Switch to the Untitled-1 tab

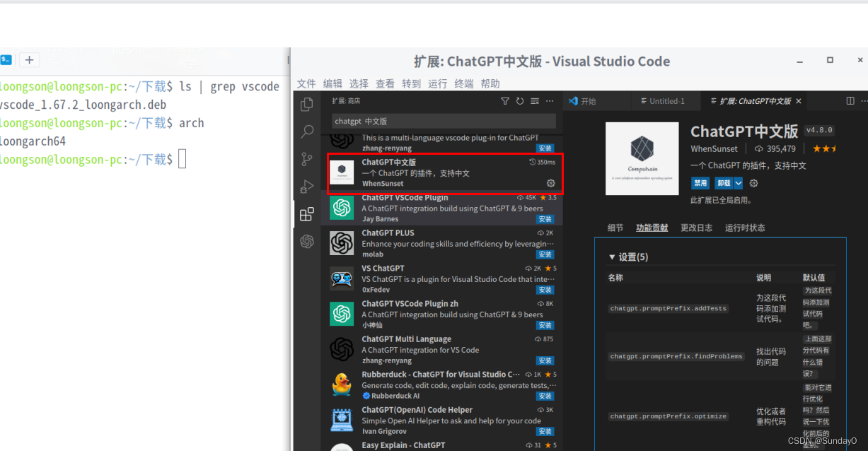point(666,101)
